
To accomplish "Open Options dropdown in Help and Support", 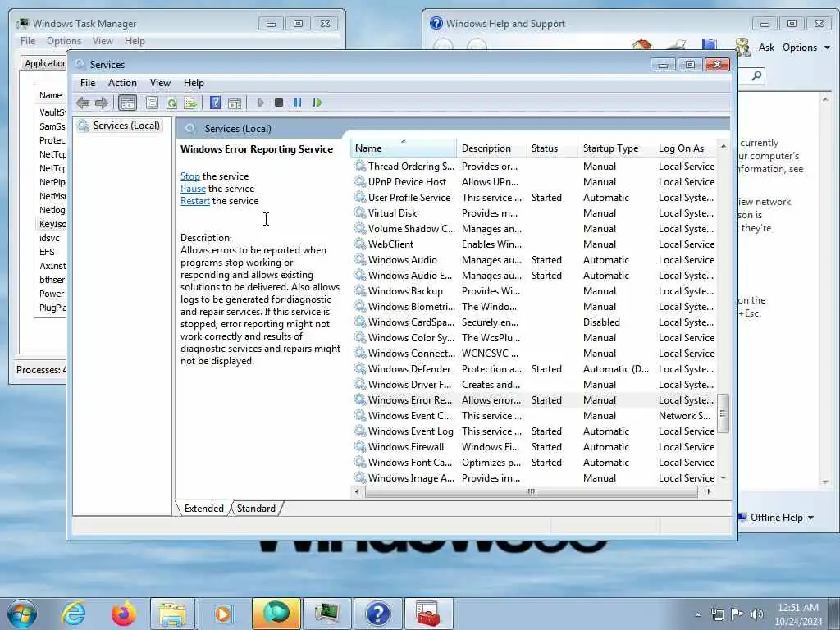I will click(x=806, y=48).
